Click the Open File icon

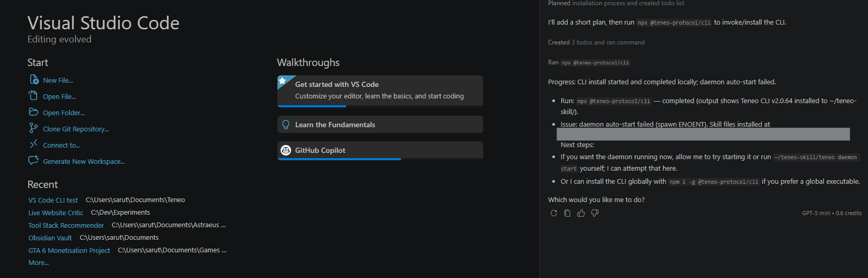click(34, 95)
